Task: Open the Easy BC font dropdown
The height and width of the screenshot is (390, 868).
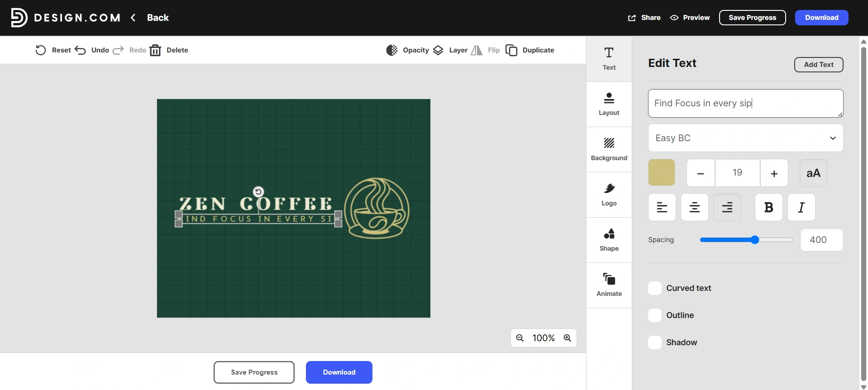Action: point(746,138)
